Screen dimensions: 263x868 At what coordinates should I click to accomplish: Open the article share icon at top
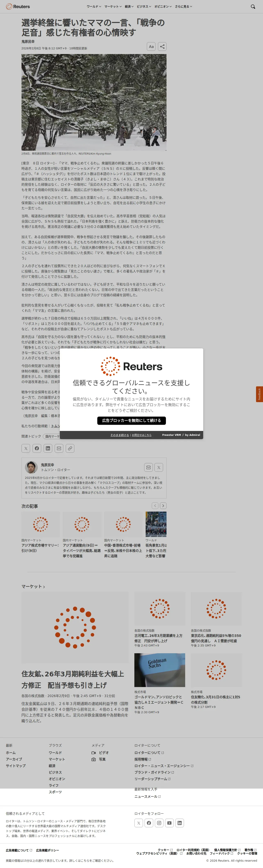click(162, 46)
